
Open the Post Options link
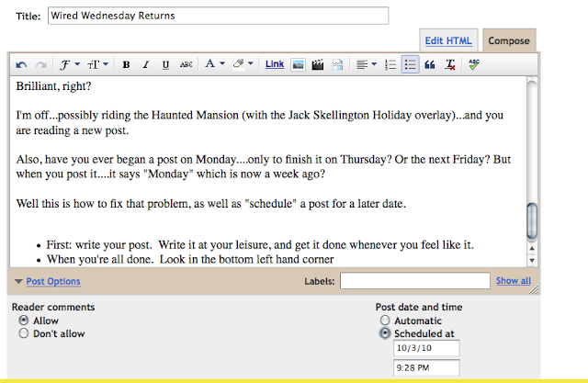click(x=53, y=281)
